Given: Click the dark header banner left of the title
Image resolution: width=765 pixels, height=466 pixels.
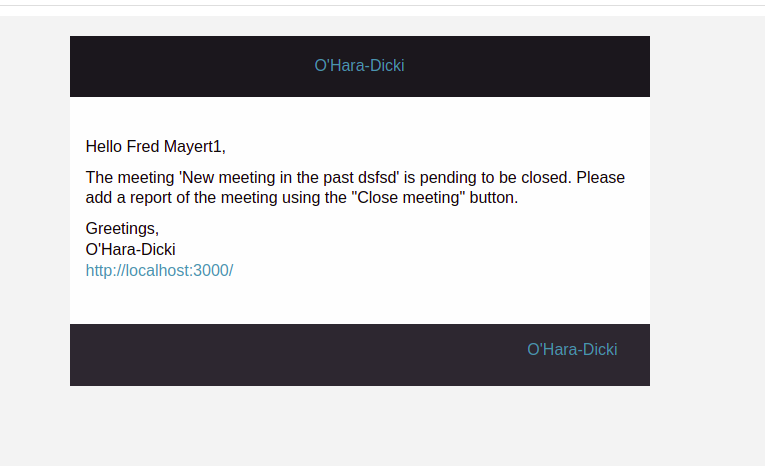Looking at the screenshot, I should point(180,66).
